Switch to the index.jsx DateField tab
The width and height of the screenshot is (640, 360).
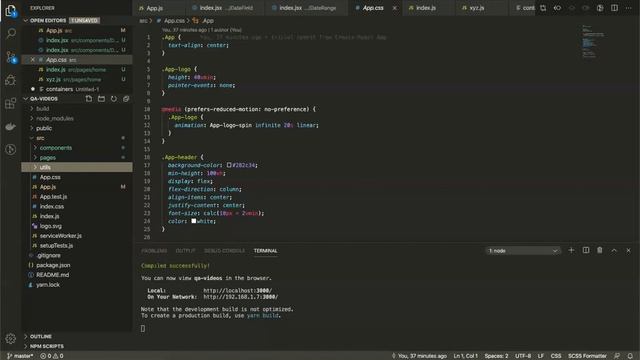point(226,8)
